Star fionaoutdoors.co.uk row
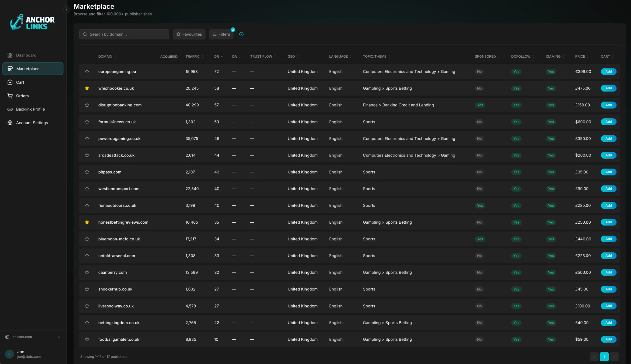This screenshot has height=364, width=631. [87, 205]
